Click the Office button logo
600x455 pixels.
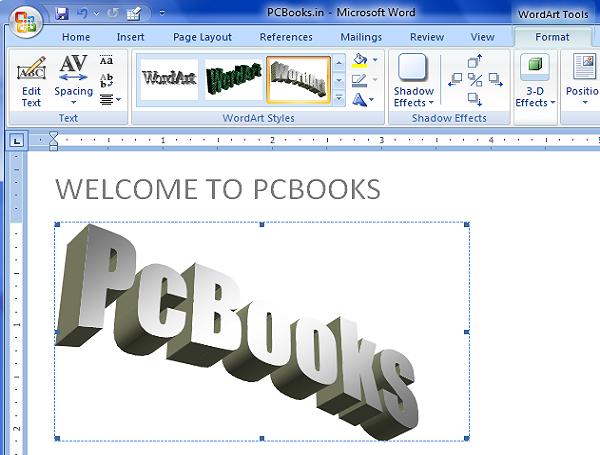point(26,21)
